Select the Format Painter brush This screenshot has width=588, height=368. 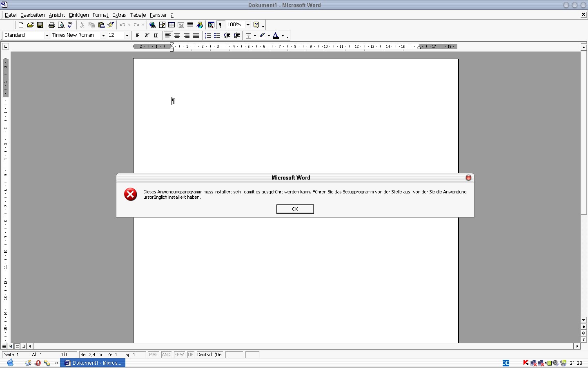(x=111, y=25)
